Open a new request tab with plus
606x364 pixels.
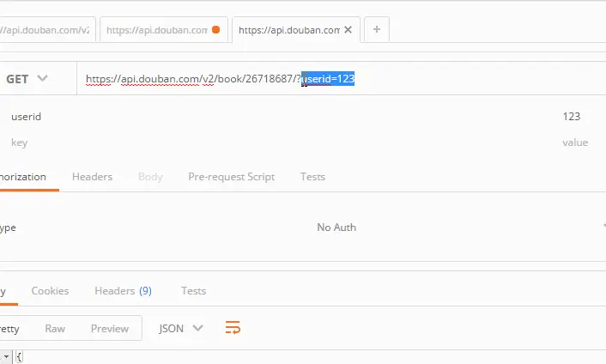[x=377, y=29]
